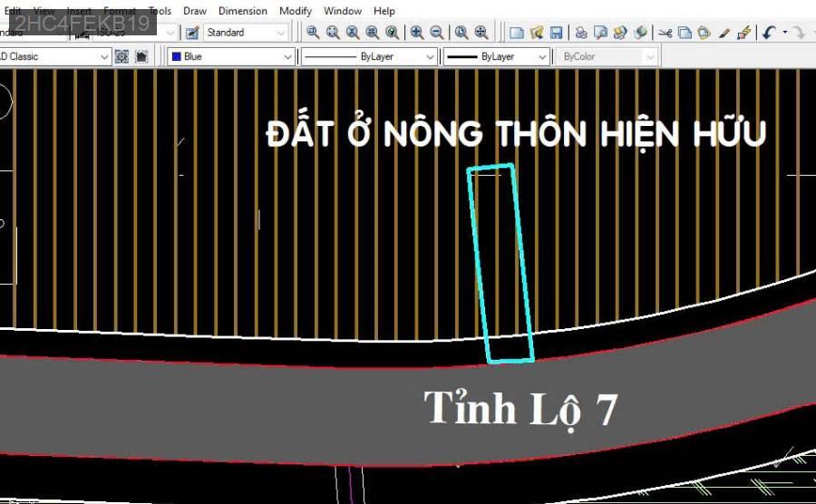The width and height of the screenshot is (816, 504).
Task: Open Table Style icon left of Standard
Action: [192, 33]
